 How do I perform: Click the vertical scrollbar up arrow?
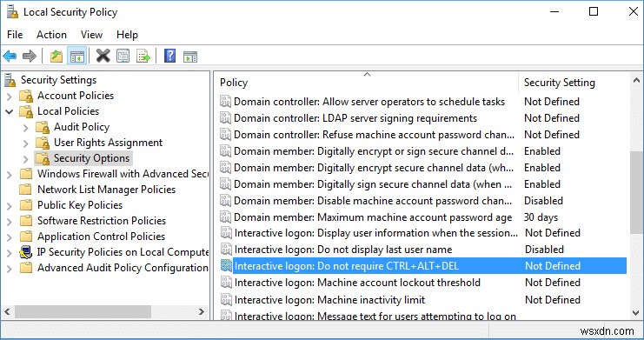636,80
